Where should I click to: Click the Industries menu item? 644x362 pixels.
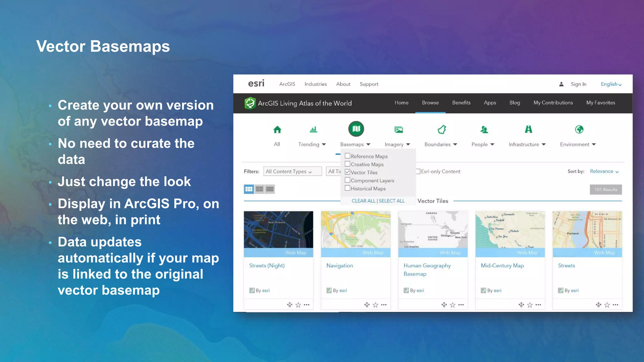click(x=315, y=84)
